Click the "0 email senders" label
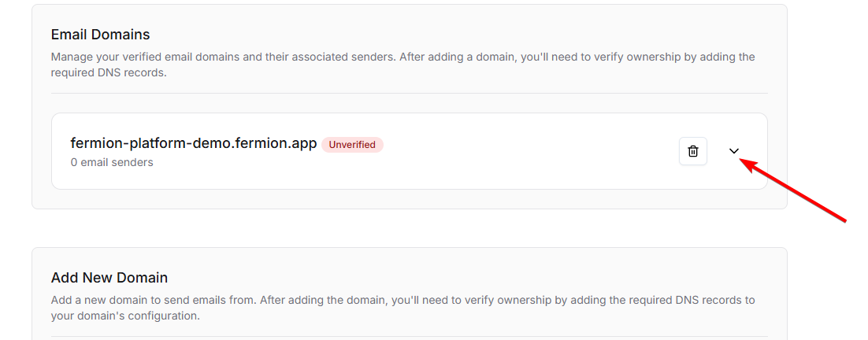The width and height of the screenshot is (868, 340). (x=112, y=162)
